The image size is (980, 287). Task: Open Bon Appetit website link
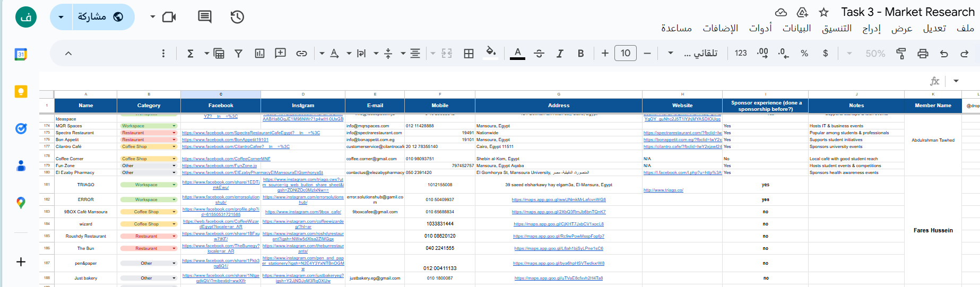click(682, 140)
